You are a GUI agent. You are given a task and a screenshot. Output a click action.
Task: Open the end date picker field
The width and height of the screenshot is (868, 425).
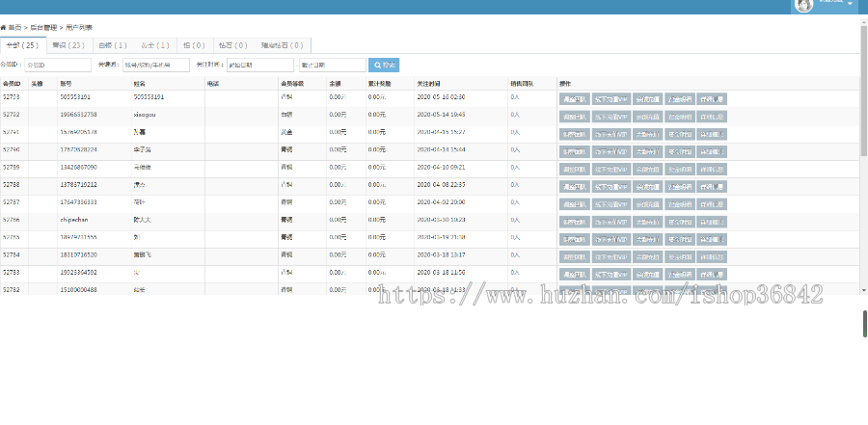331,65
